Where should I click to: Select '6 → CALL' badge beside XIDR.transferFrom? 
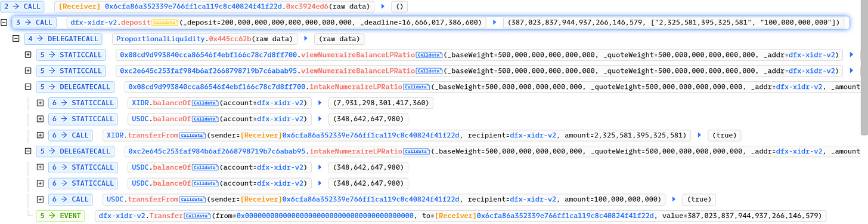point(70,135)
